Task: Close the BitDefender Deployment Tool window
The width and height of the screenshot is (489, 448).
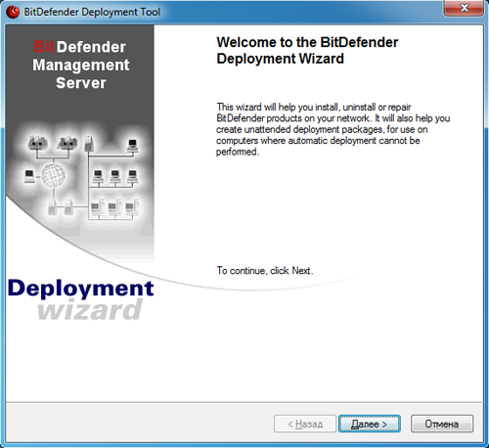Action: coord(464,8)
